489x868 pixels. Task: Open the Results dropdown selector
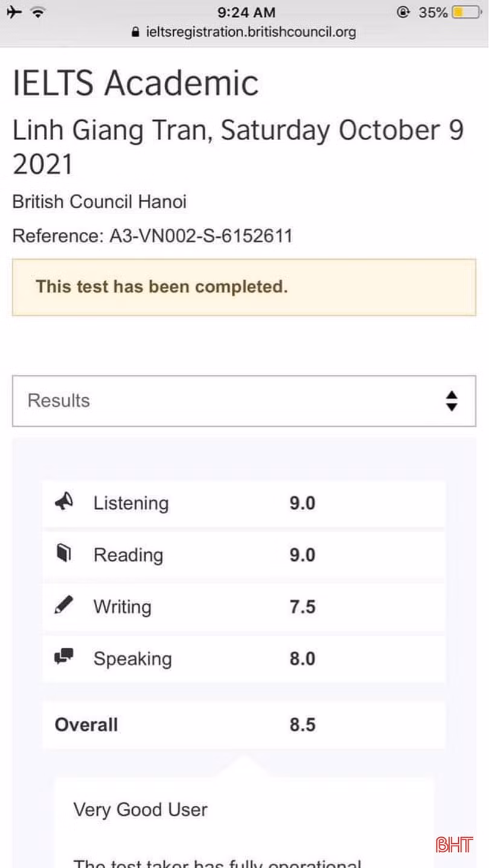click(x=244, y=401)
